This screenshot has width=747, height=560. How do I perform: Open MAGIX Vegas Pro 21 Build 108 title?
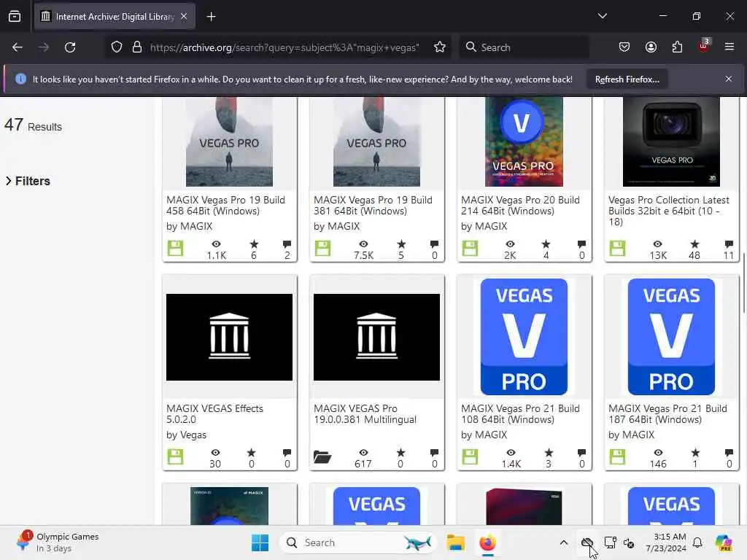click(x=520, y=414)
